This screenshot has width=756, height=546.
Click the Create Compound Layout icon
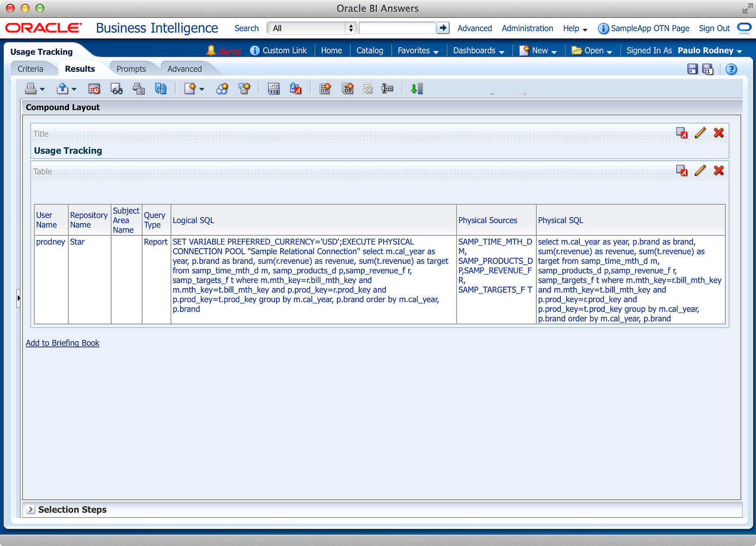click(325, 88)
